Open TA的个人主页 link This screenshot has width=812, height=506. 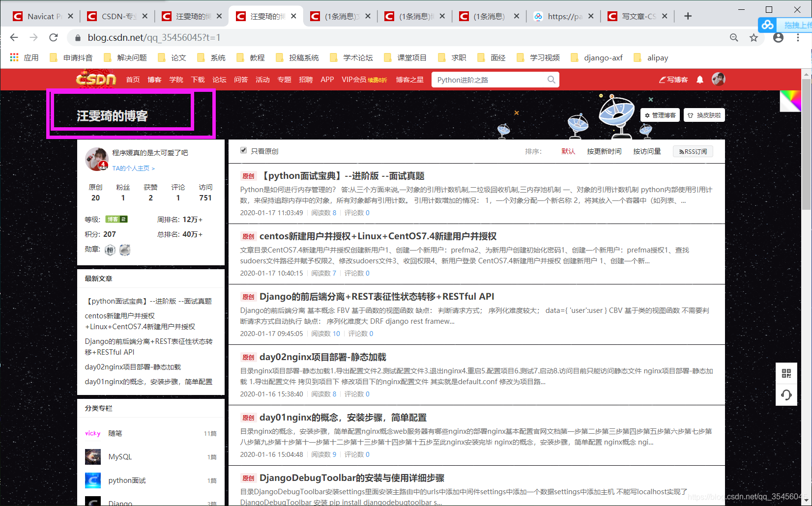point(133,168)
